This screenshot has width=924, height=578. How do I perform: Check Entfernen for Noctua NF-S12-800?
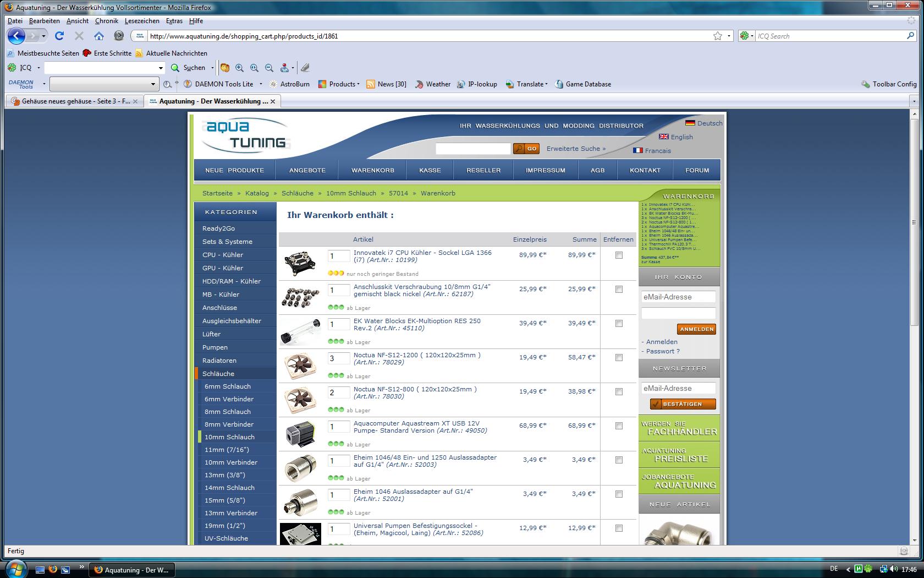(619, 392)
